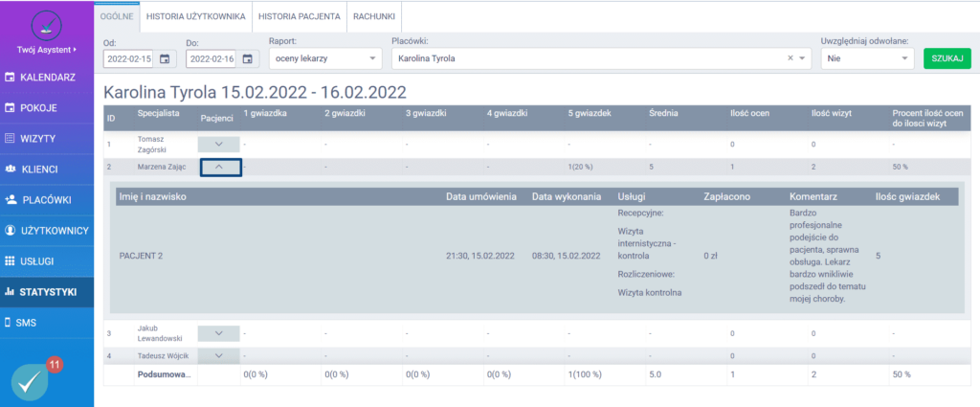980x407 pixels.
Task: Open Kalendarz from the sidebar
Action: click(47, 77)
